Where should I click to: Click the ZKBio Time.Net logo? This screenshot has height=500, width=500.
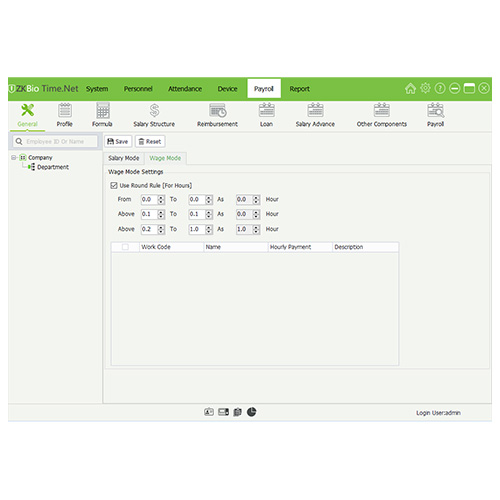coord(43,89)
